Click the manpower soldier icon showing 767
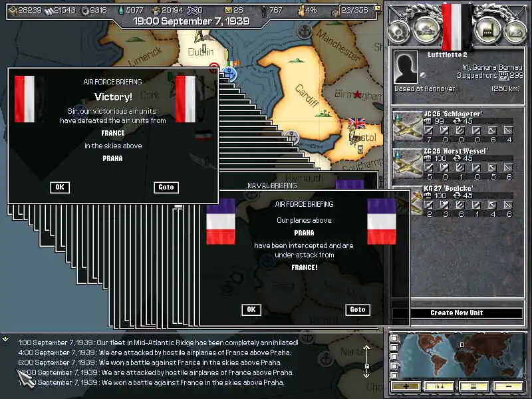532x399 pixels. point(263,11)
